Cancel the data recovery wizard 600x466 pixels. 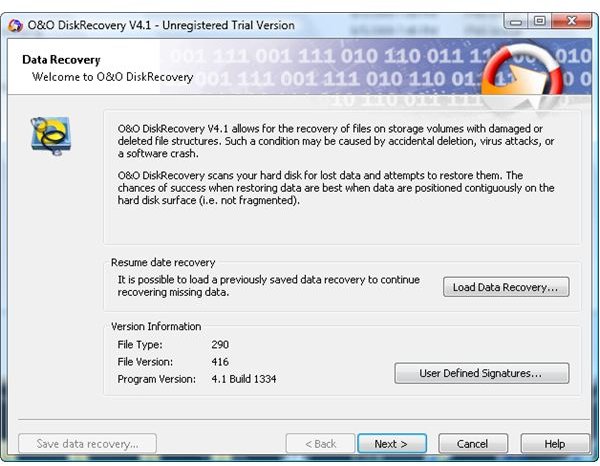tap(473, 444)
